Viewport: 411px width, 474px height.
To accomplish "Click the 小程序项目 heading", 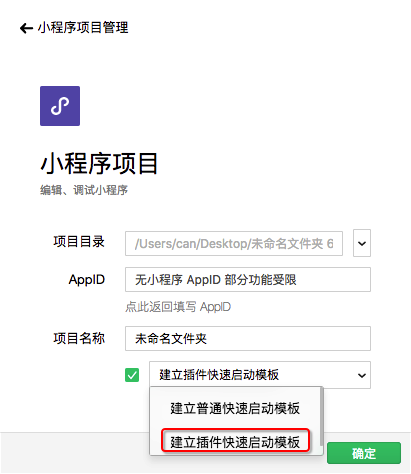I will click(99, 163).
